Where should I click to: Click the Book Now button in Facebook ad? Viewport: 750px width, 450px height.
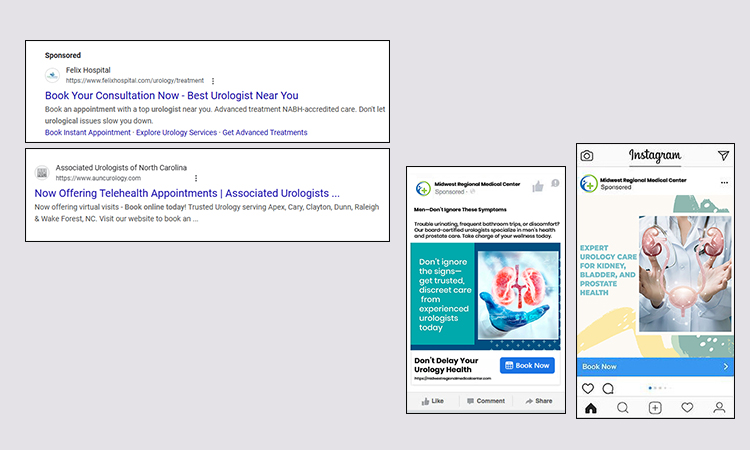(527, 365)
